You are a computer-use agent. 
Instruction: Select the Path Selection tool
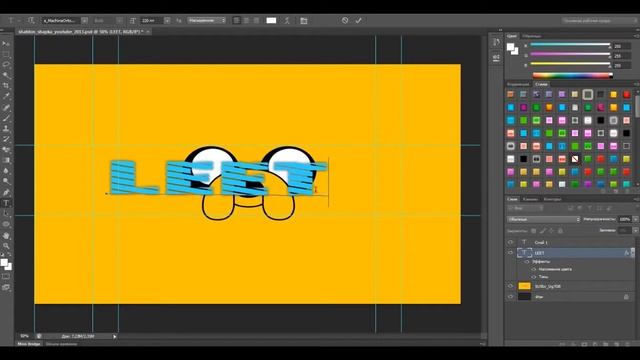click(x=6, y=213)
